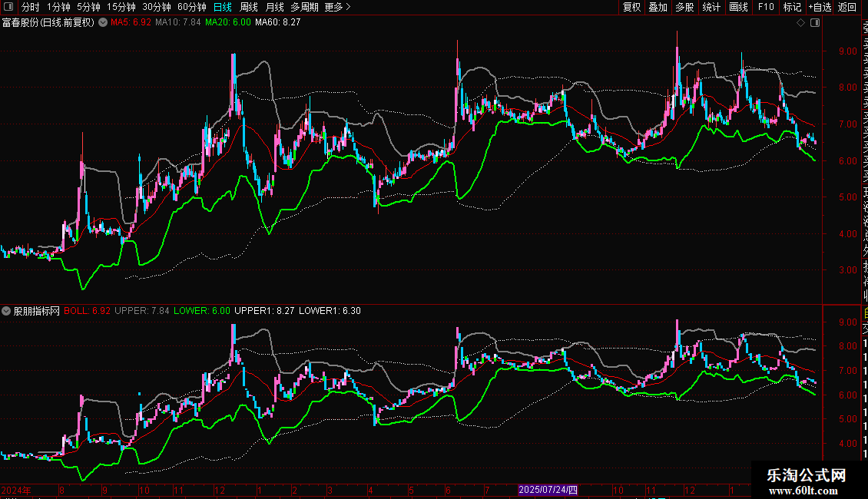Click the LOWER1: 6.30 value
Screen dimensions: 868x499
pyautogui.click(x=330, y=311)
